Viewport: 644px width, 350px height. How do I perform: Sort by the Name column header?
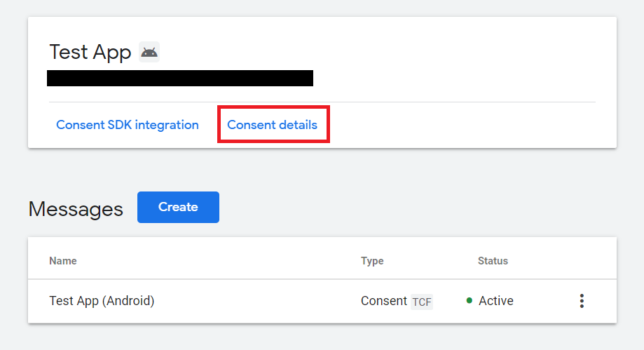63,261
